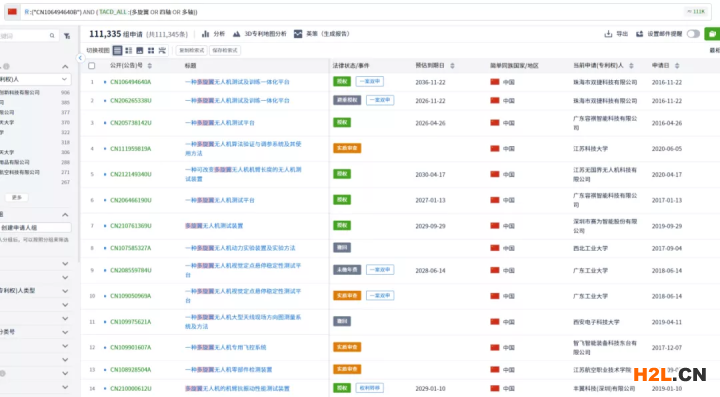Open the 分析 analysis bar-chart icon
Viewport: 720px width, 397px height.
[206, 34]
